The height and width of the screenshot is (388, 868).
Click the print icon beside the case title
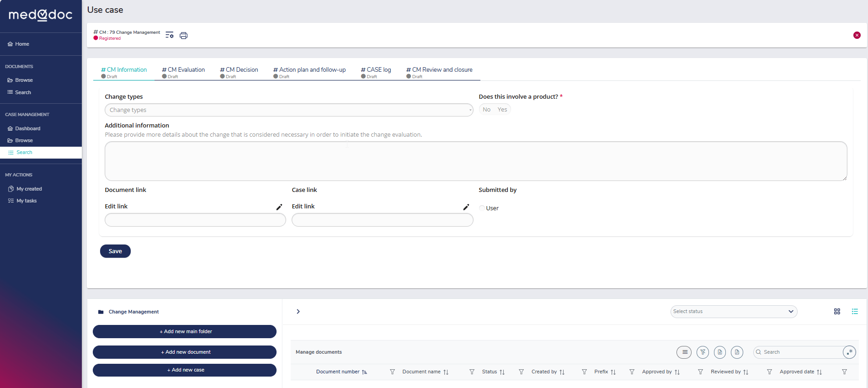183,36
